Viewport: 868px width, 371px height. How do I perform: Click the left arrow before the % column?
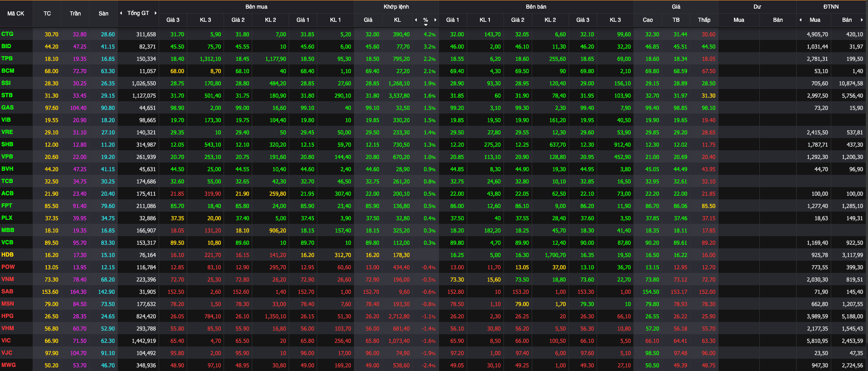[x=416, y=20]
